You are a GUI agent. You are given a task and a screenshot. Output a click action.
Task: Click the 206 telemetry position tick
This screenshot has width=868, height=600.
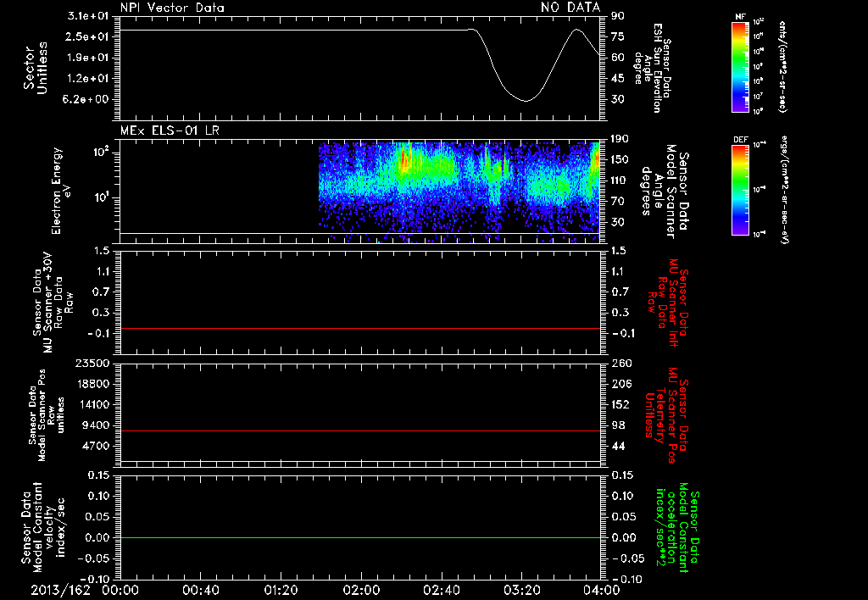click(620, 384)
